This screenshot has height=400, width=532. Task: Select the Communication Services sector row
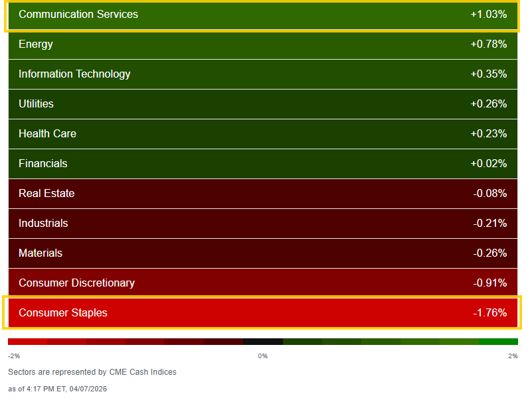[262, 14]
